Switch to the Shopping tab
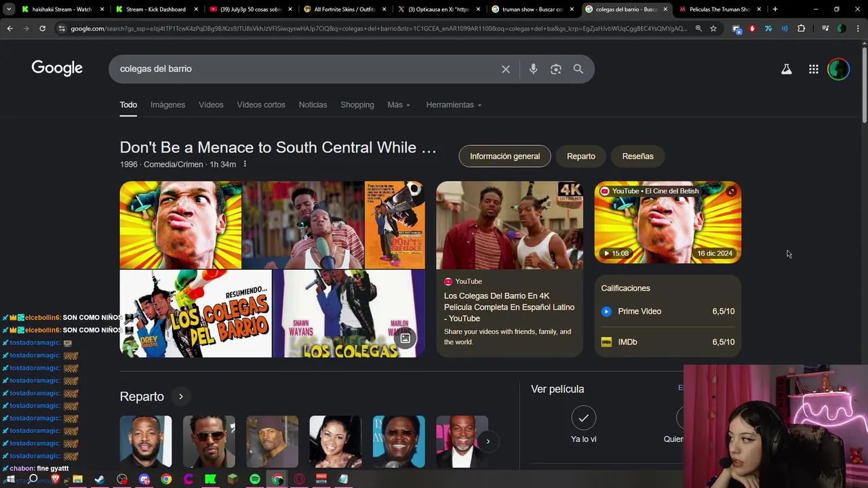The width and height of the screenshot is (868, 488). (357, 105)
